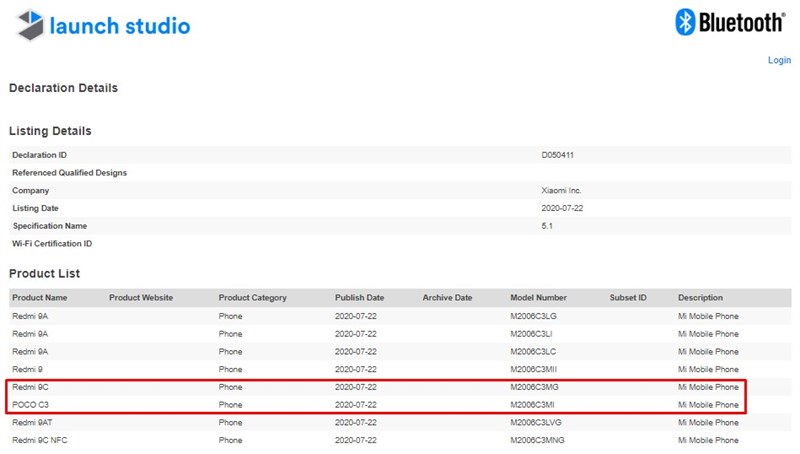Viewport: 800px width, 454px height.
Task: Click the Archive Date column header
Action: [447, 298]
